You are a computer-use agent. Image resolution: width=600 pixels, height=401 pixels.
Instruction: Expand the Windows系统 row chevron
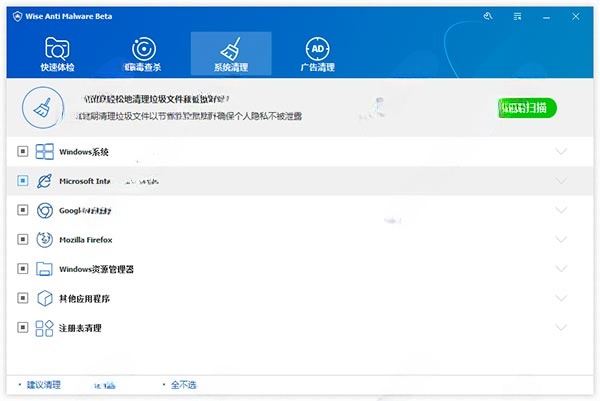pyautogui.click(x=561, y=152)
